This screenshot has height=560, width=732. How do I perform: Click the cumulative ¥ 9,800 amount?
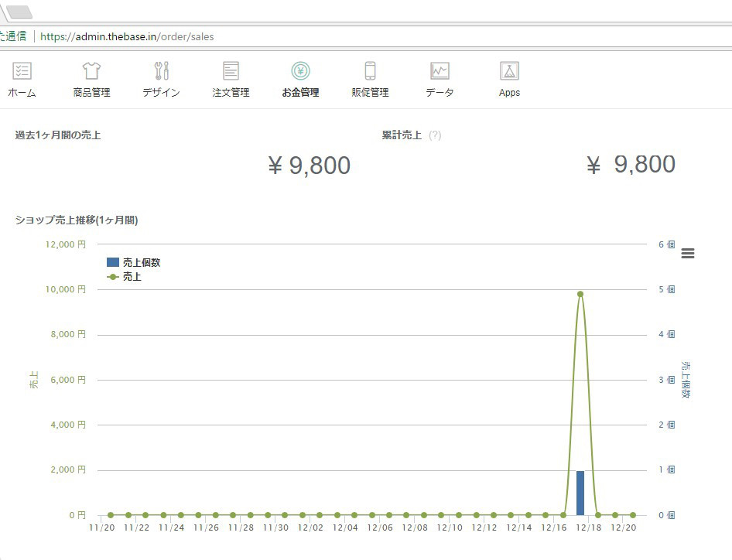tap(631, 164)
